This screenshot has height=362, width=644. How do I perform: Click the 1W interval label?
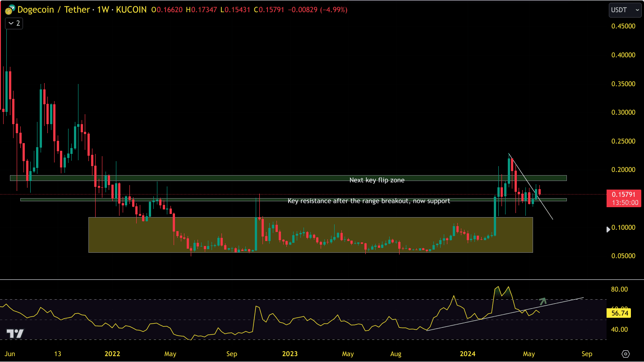103,9
